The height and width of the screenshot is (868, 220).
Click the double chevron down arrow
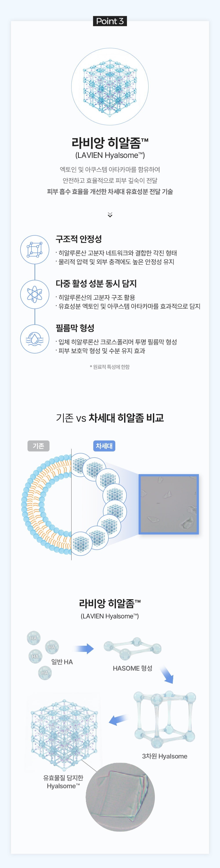[110, 215]
